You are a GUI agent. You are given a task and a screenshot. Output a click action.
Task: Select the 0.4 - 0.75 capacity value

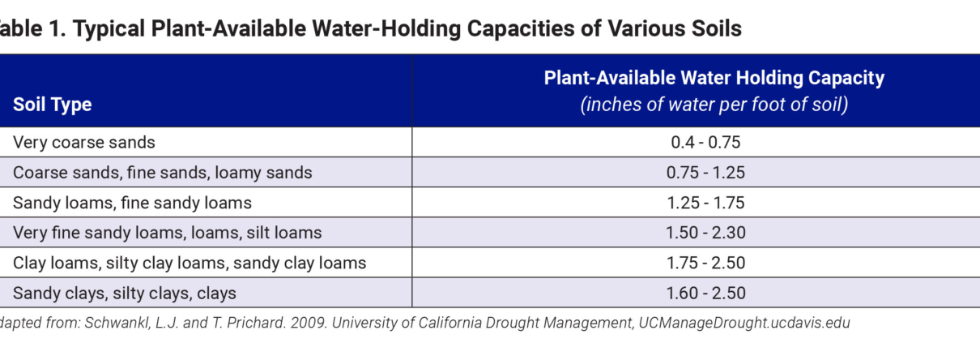706,142
